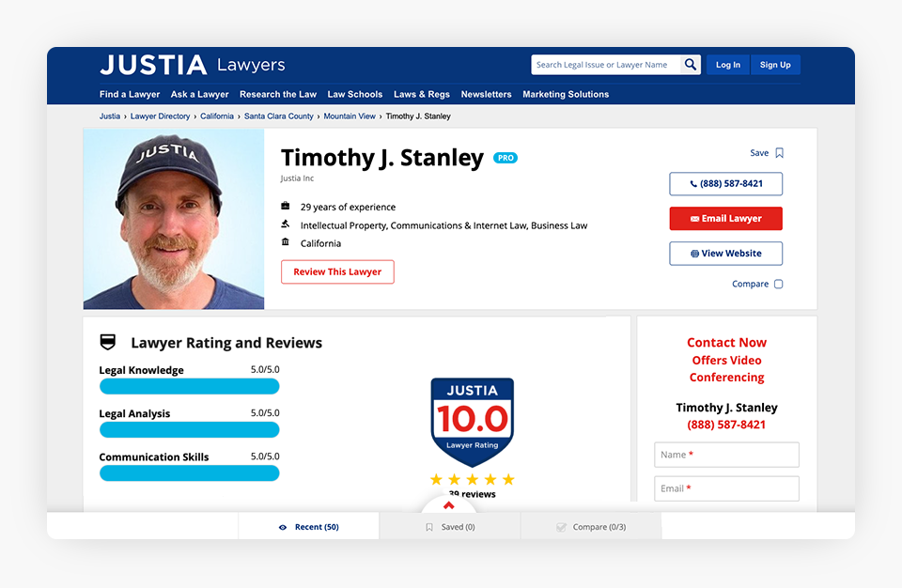Viewport: 902px width, 588px height.
Task: Click the Name input field
Action: coord(726,455)
